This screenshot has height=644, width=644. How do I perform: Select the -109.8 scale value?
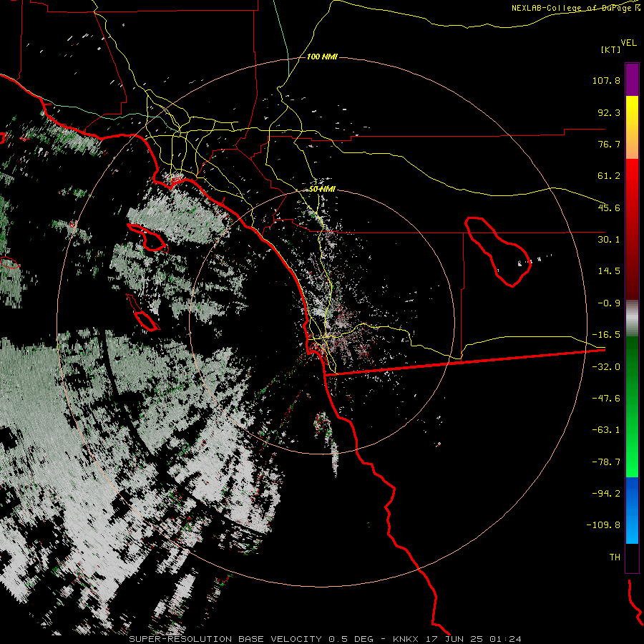coord(603,525)
